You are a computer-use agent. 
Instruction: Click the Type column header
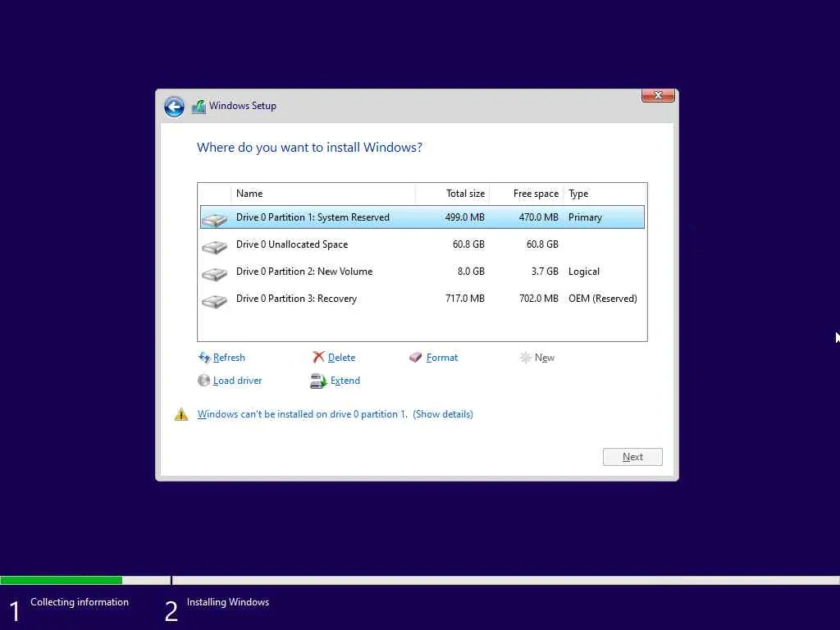(x=605, y=194)
